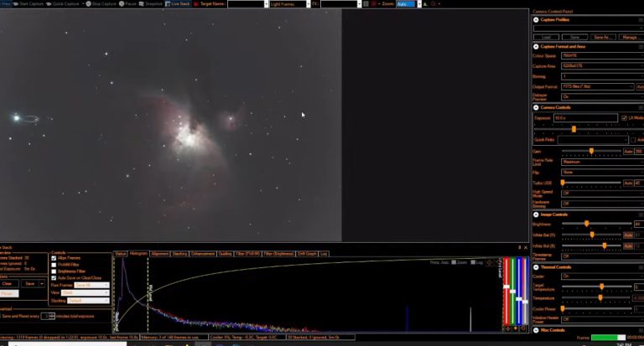Screen dimensions: 644x346
Task: Click the Save As button in Capture Profiles
Action: point(602,37)
